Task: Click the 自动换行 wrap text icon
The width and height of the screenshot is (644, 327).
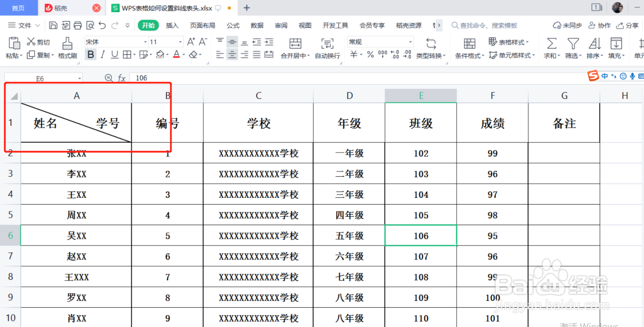Action: (327, 48)
